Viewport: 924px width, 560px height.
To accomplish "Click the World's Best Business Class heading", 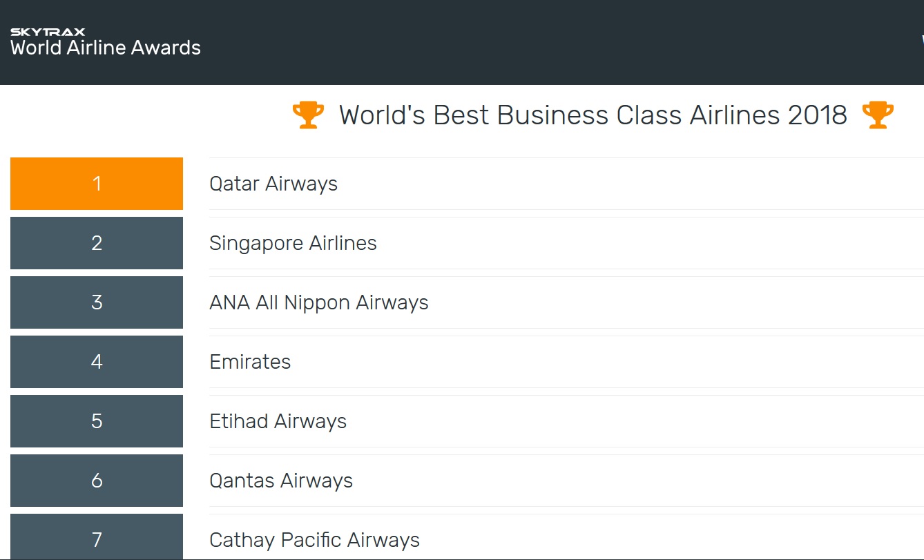I will (593, 115).
